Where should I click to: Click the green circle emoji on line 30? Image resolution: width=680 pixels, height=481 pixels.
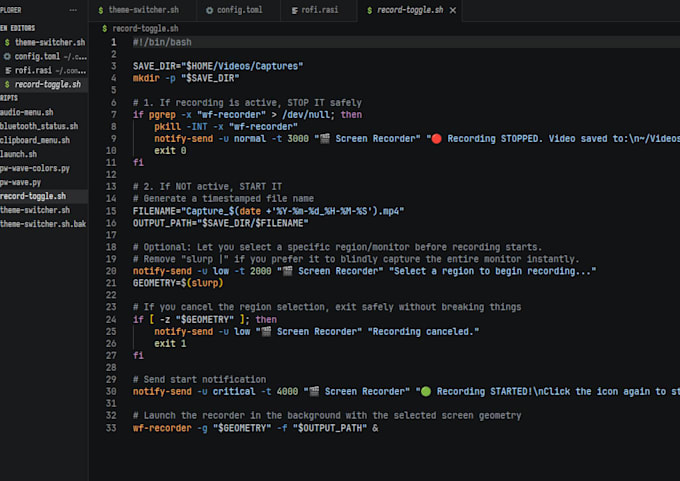coord(426,392)
